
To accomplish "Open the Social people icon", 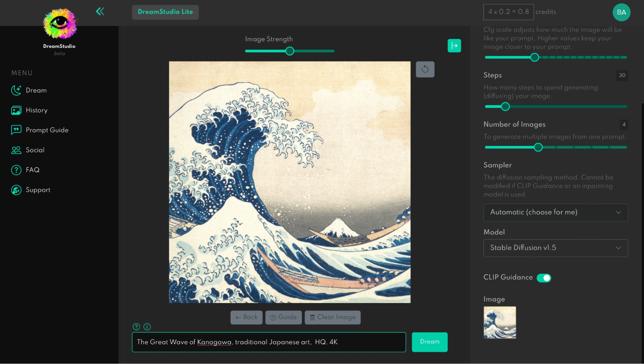I will coord(16,150).
